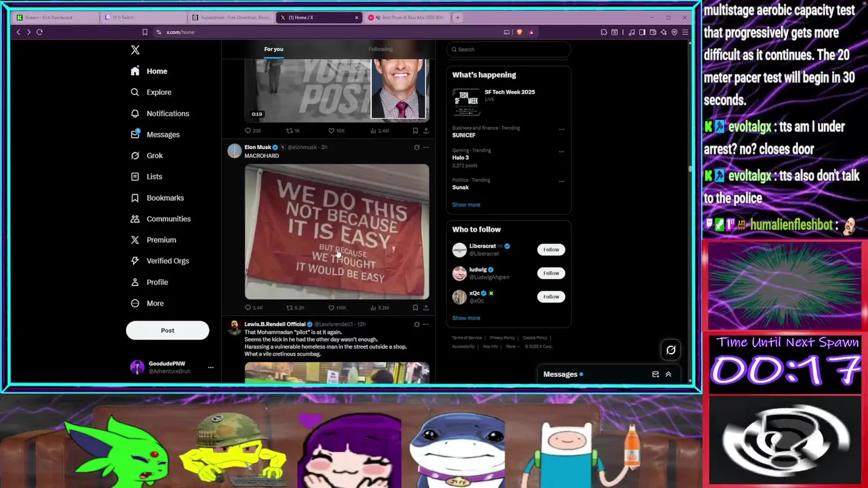Open Notifications in X sidebar
Screen dimensions: 868x488
(160, 113)
